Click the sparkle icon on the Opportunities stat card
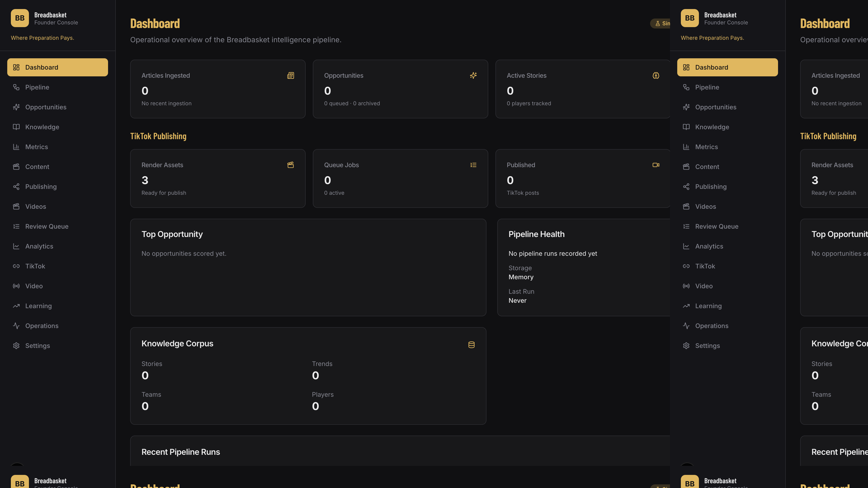Viewport: 868px width, 488px height. tap(473, 75)
